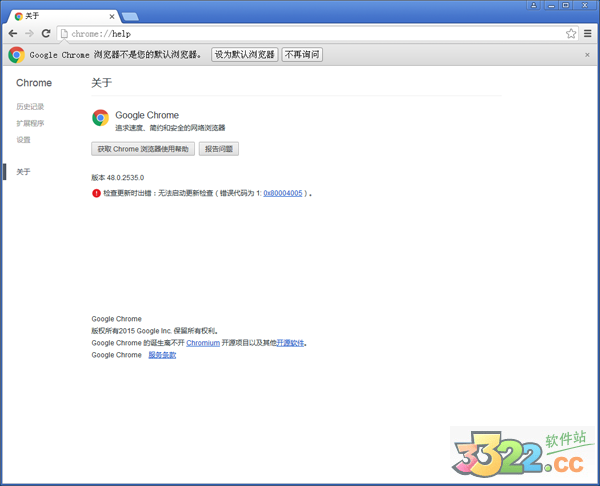
Task: Click 报告问题 button
Action: [219, 149]
